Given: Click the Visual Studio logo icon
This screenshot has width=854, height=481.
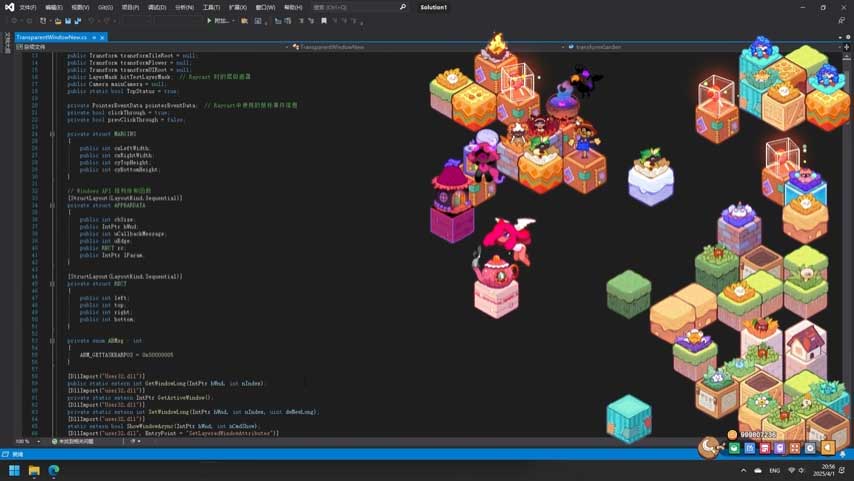Looking at the screenshot, I should pos(9,7).
